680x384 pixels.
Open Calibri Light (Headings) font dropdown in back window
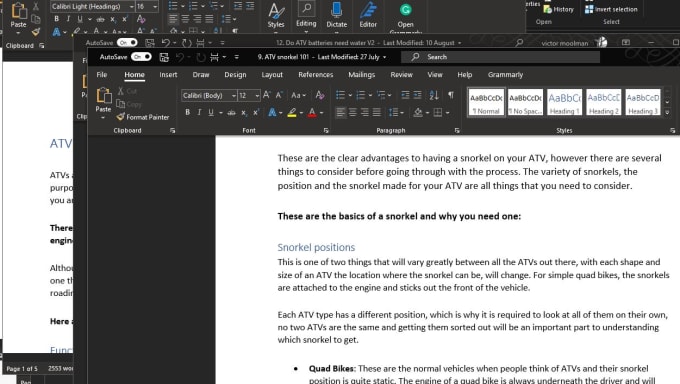pos(131,7)
